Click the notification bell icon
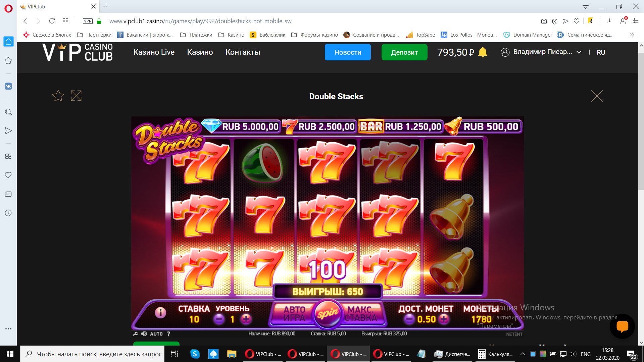The width and height of the screenshot is (644, 362). coord(483,52)
